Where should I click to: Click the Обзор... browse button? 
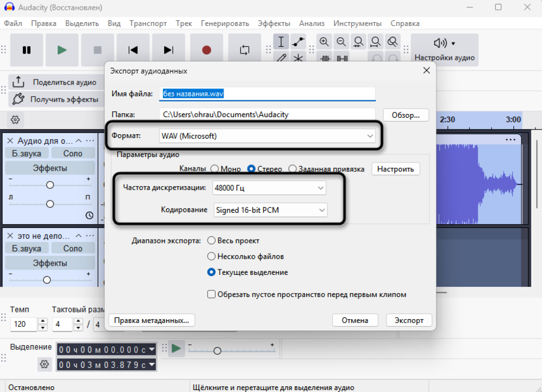point(406,115)
